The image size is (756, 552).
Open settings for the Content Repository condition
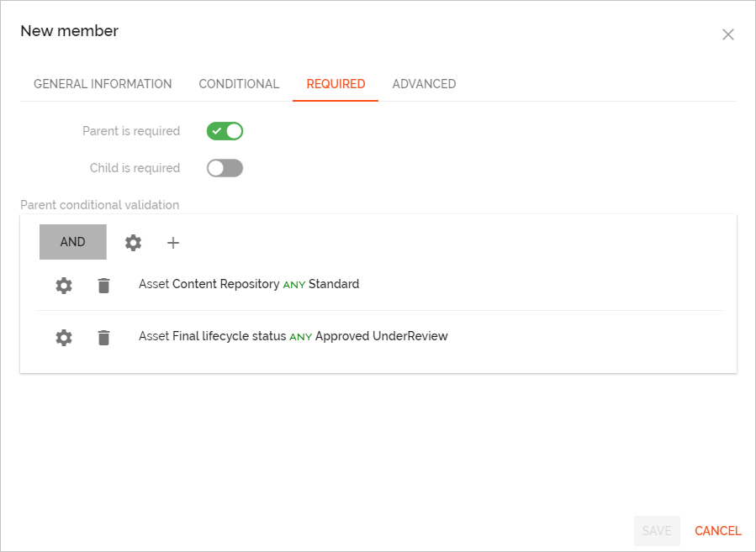[x=63, y=285]
